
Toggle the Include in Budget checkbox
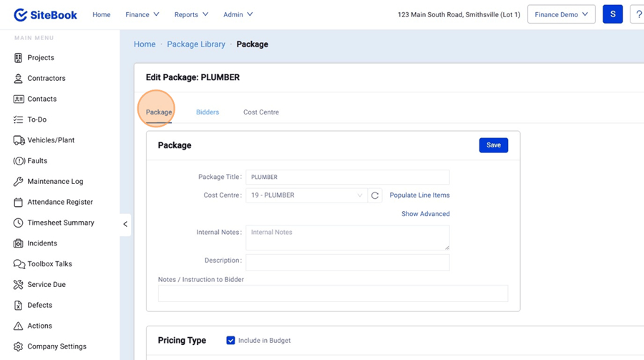(230, 341)
